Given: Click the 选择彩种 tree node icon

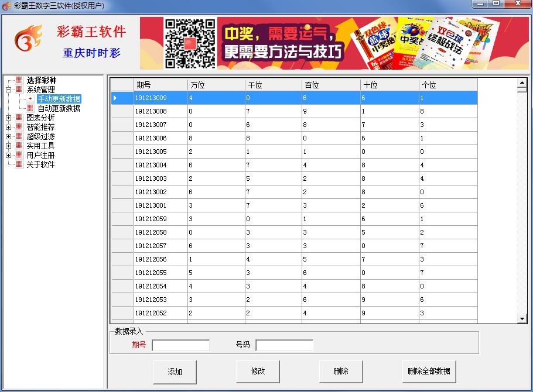Looking at the screenshot, I should pos(19,80).
